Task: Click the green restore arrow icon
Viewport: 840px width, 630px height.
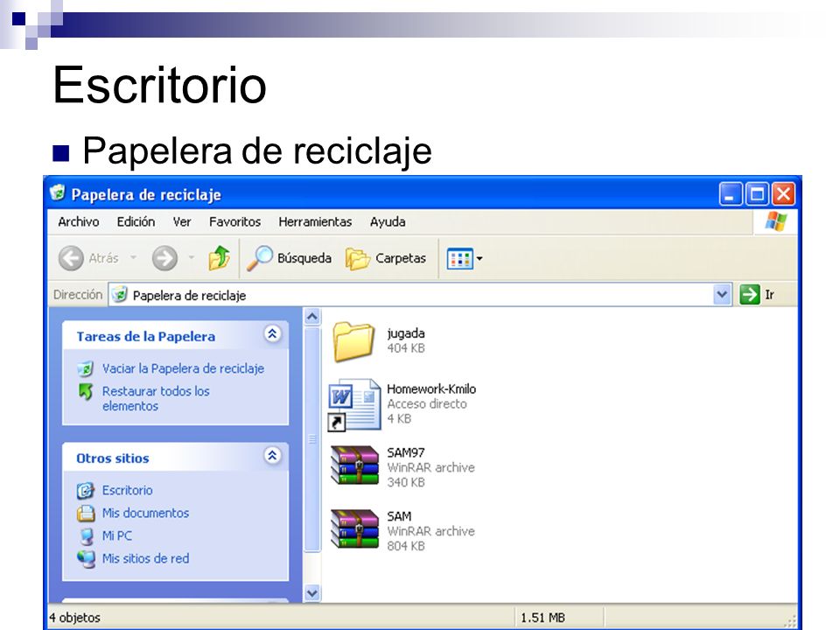Action: [86, 392]
